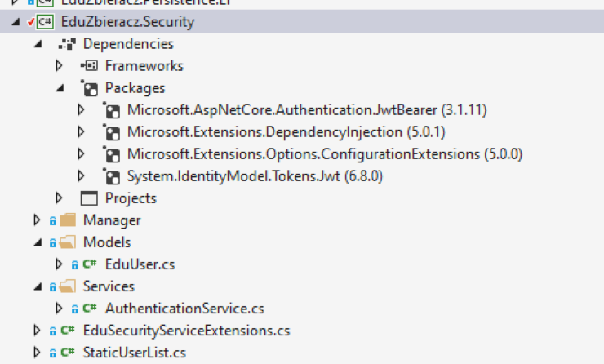This screenshot has height=364, width=604.
Task: Click the C# file icon beside EduUser.cs
Action: (x=89, y=264)
